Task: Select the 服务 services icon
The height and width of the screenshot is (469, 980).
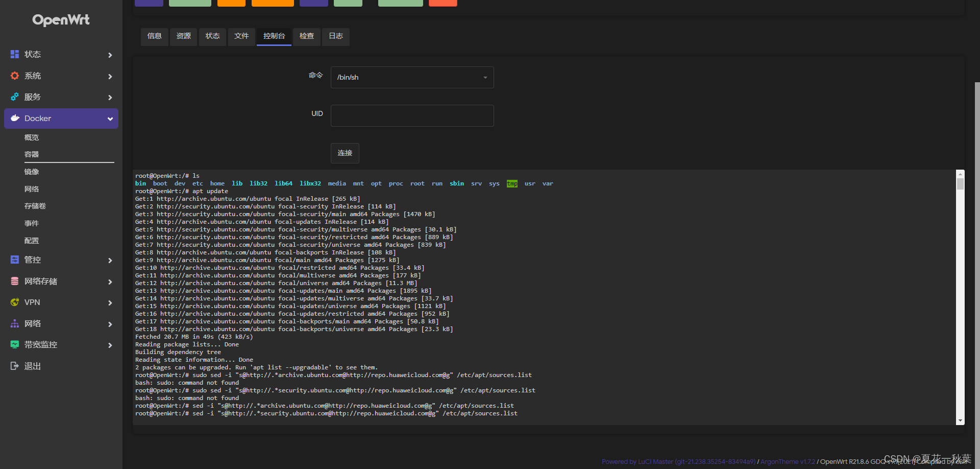Action: pos(14,97)
